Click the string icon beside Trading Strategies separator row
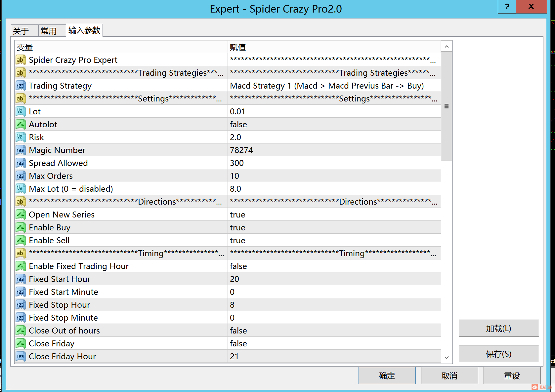Image resolution: width=555 pixels, height=392 pixels. pos(21,73)
